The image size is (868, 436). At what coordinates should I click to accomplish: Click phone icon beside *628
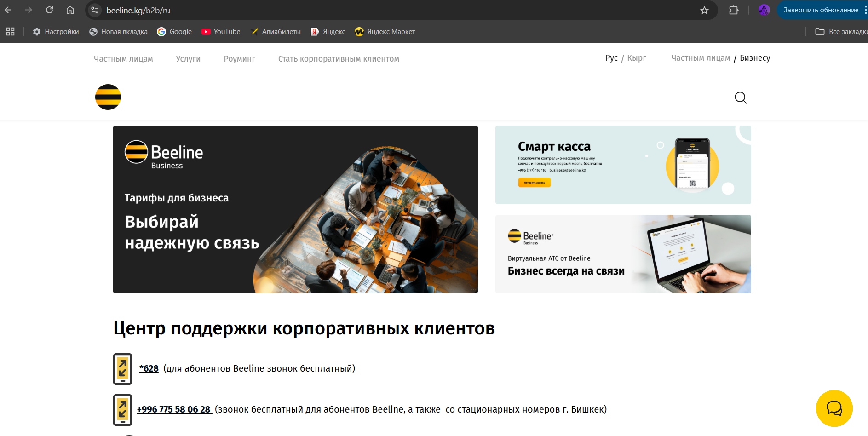pos(122,369)
